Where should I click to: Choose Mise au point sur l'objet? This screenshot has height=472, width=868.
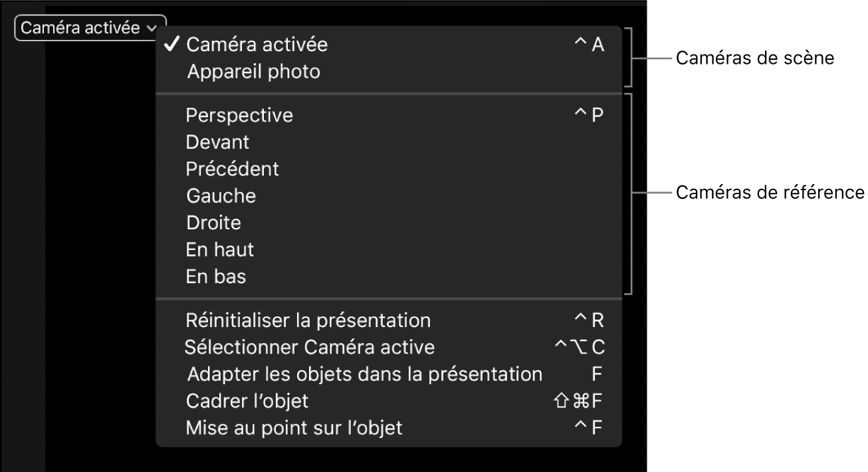(x=292, y=428)
